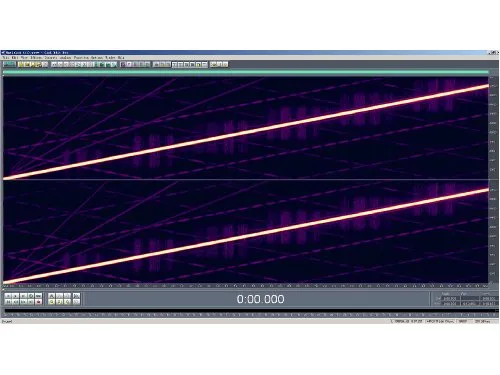The height and width of the screenshot is (375, 500).
Task: Click the Play button in transport controls
Action: pos(15,296)
